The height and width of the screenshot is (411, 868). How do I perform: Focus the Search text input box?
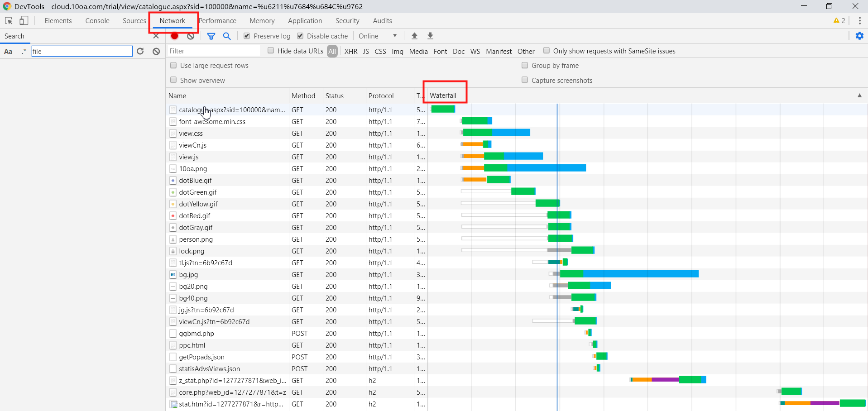[x=82, y=51]
